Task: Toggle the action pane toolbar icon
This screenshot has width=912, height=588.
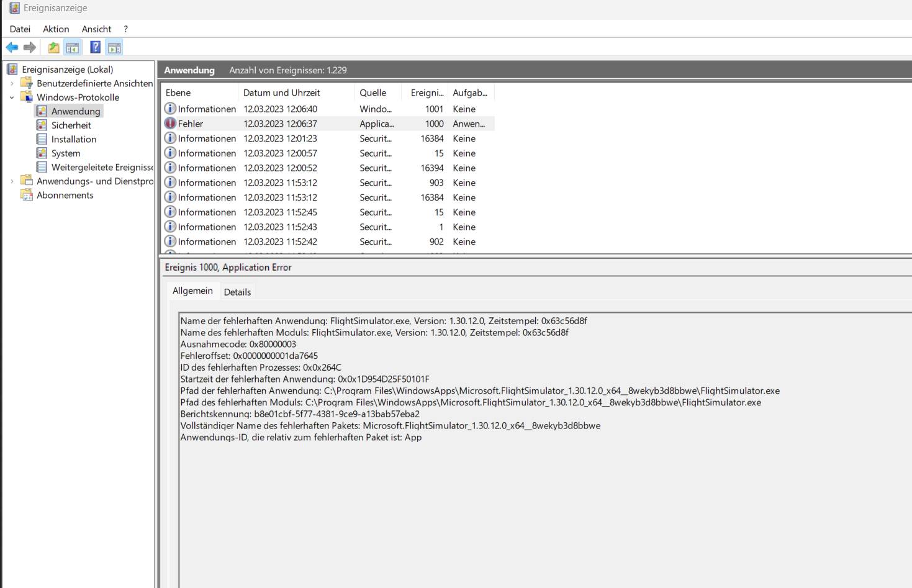Action: point(114,47)
